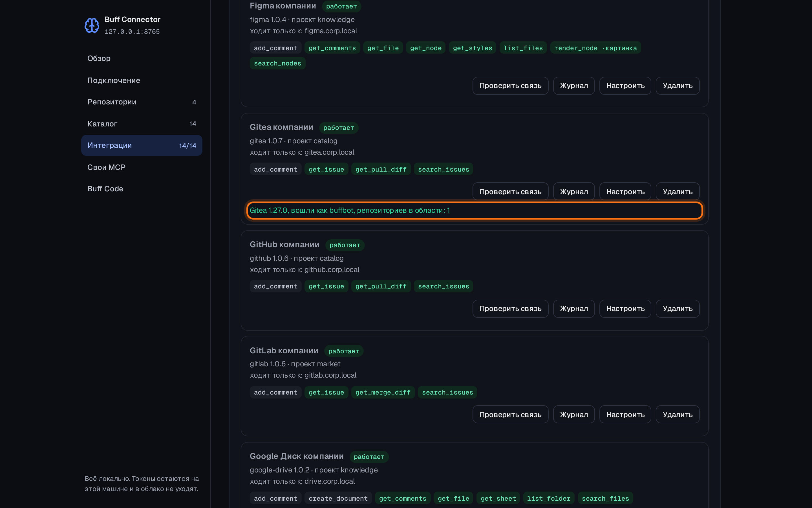
Task: Click Настроить on the GitHub card
Action: [x=625, y=308]
